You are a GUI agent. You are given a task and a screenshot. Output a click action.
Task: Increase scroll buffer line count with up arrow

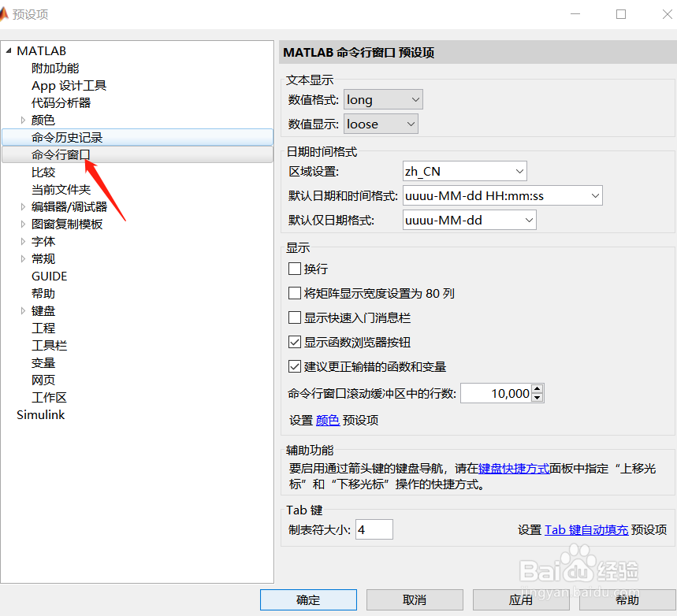[x=538, y=388]
